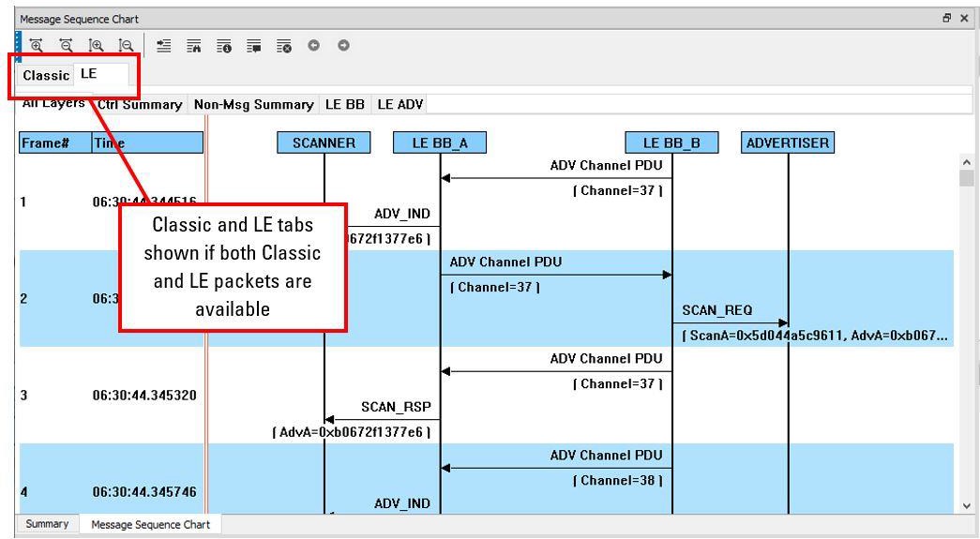Switch to the Classic tab
Image resolution: width=980 pixels, height=539 pixels.
coord(46,76)
